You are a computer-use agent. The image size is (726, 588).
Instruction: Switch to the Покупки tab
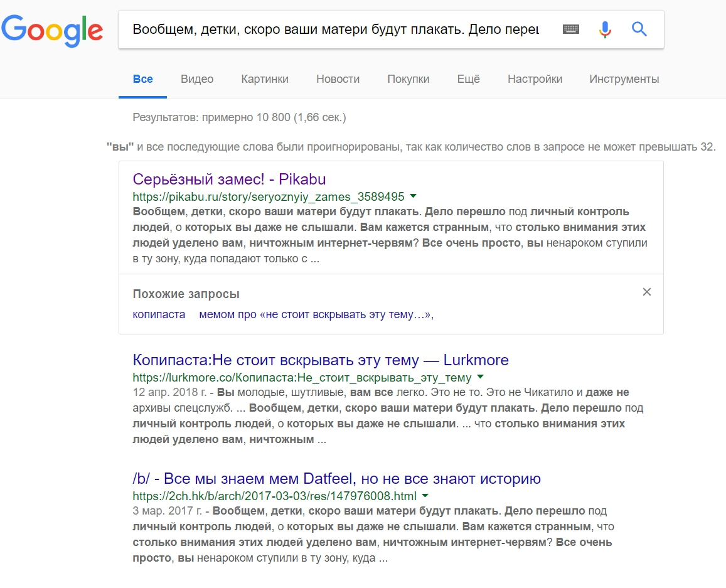pos(408,79)
